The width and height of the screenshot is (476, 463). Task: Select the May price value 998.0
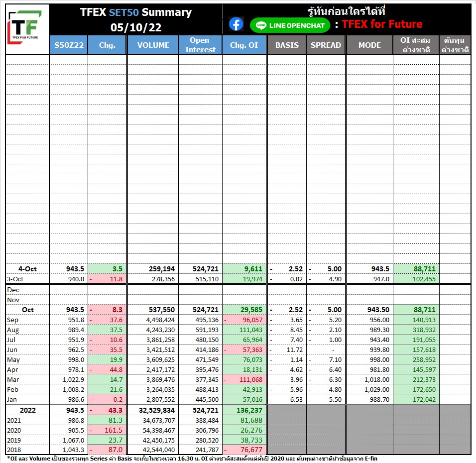pos(76,360)
